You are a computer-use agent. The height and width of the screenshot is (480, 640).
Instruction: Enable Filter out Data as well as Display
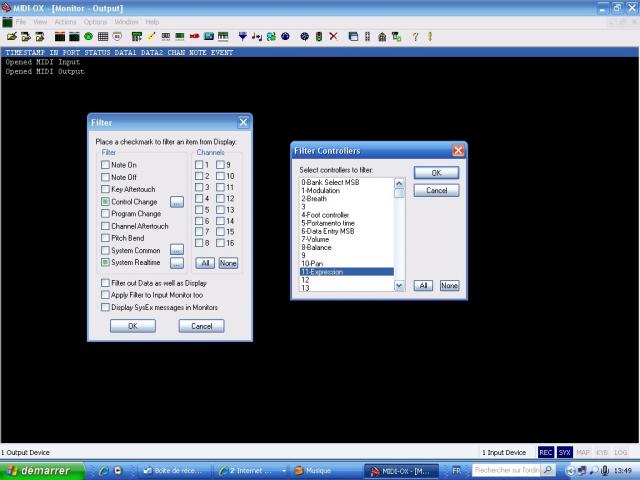[105, 283]
